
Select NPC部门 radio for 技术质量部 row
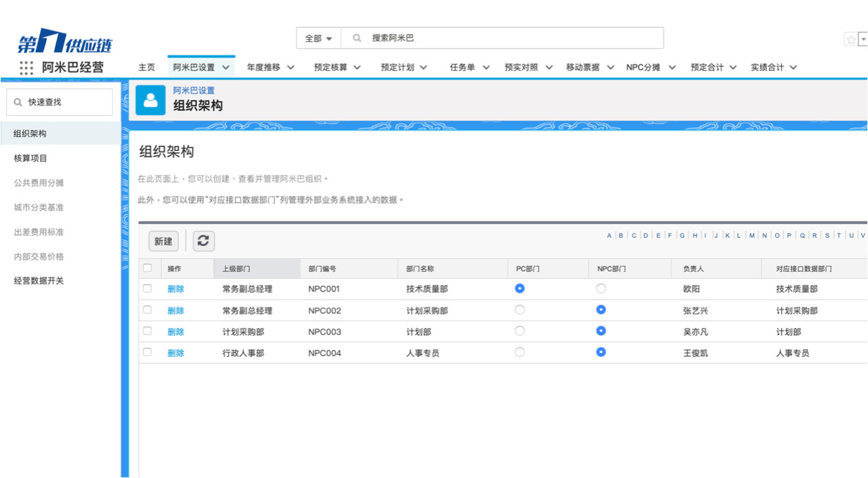click(601, 289)
